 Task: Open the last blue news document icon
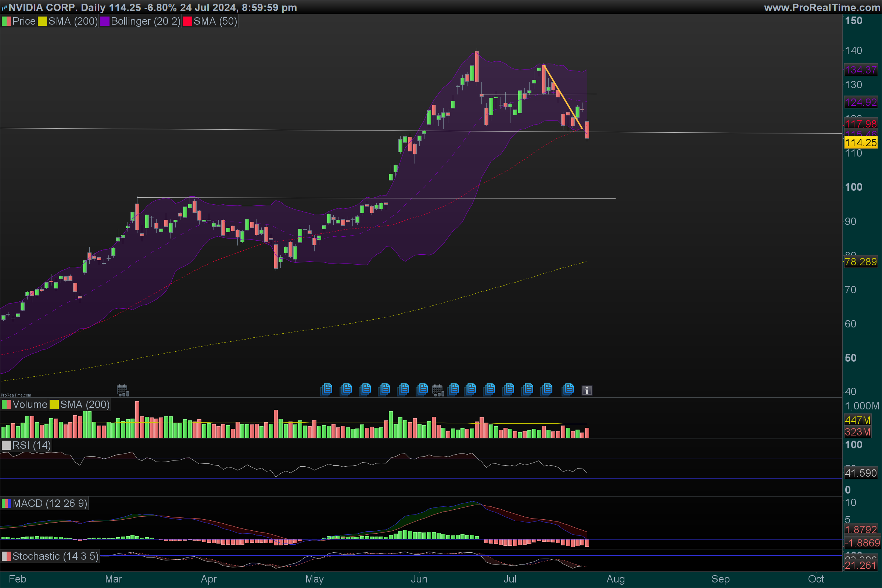(568, 389)
